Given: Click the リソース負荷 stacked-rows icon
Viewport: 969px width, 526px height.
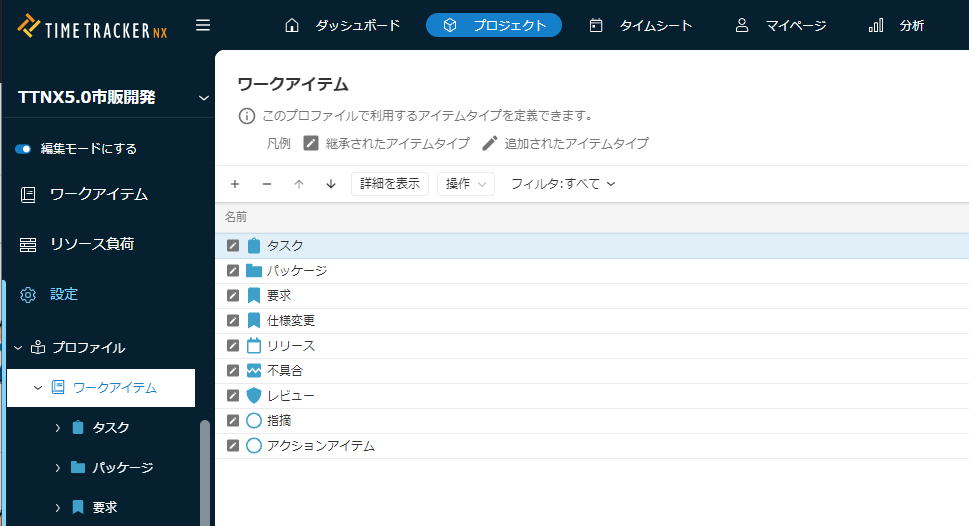Looking at the screenshot, I should click(x=28, y=245).
